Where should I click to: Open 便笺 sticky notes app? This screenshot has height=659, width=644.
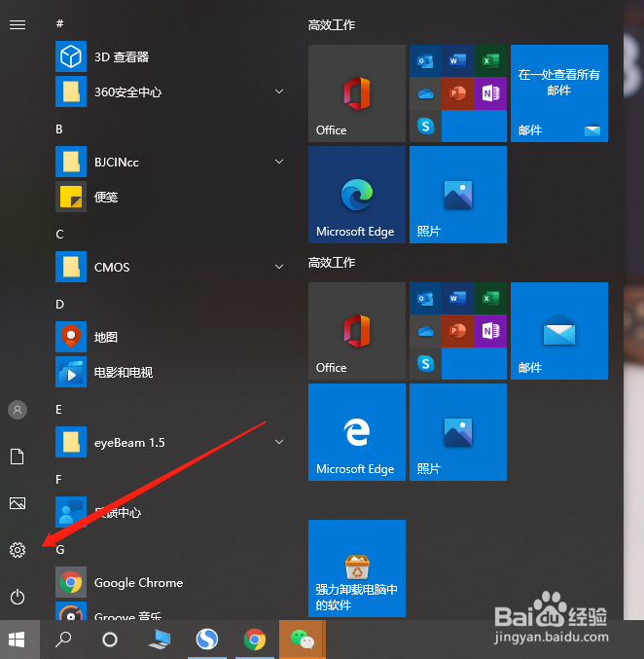coord(168,197)
